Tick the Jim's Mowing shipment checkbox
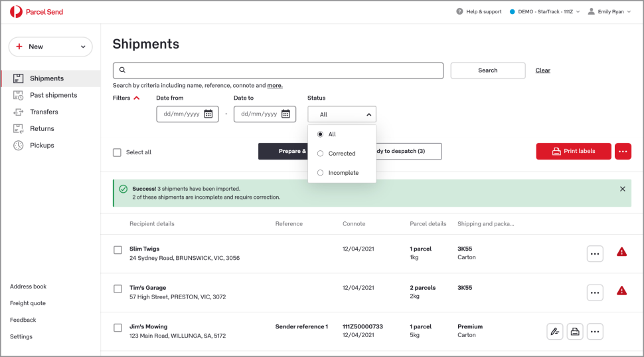 [x=118, y=327]
